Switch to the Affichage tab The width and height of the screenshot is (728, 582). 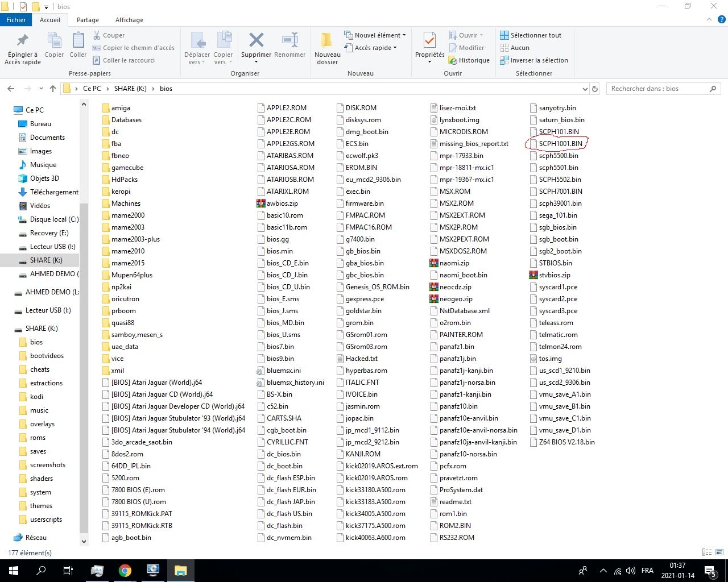(129, 20)
